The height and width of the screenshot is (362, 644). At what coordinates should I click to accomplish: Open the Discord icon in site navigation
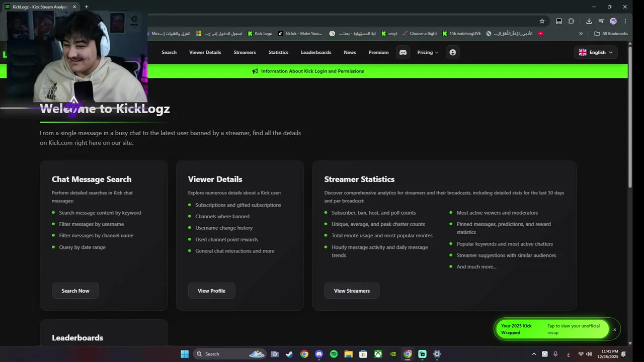[x=403, y=52]
